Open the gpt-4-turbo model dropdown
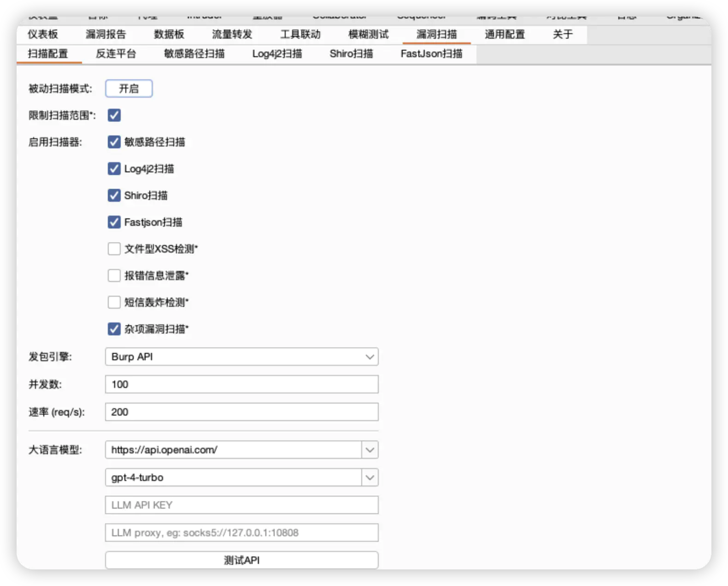This screenshot has width=728, height=586. [x=370, y=477]
